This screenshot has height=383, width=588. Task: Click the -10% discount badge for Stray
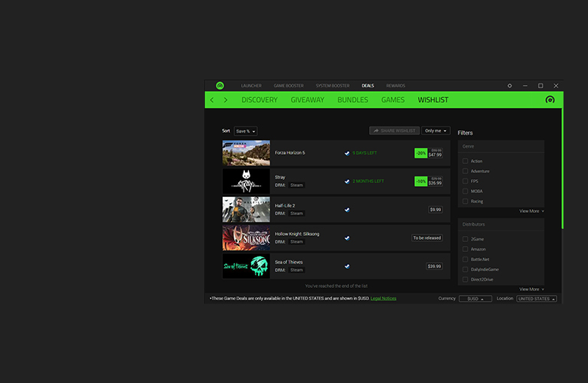click(420, 182)
